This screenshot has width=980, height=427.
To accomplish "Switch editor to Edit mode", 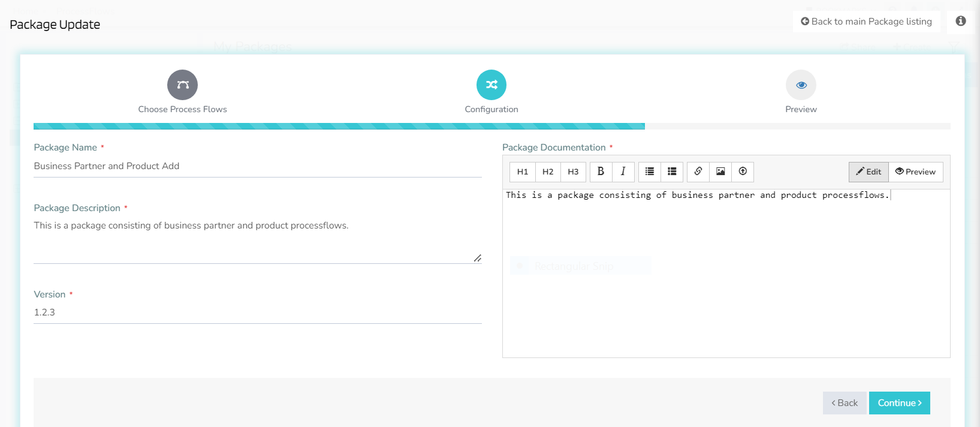I will click(869, 172).
